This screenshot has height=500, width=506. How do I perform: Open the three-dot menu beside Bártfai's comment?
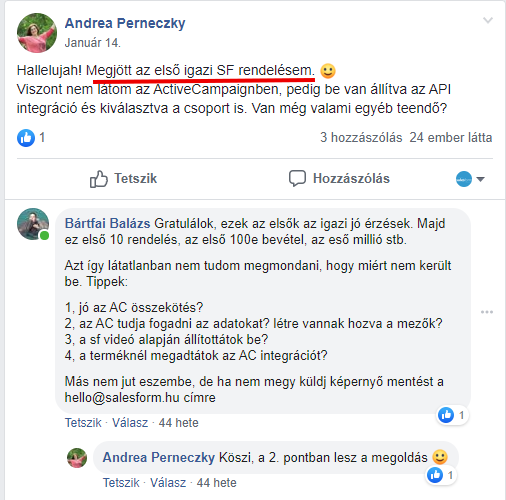pyautogui.click(x=487, y=312)
